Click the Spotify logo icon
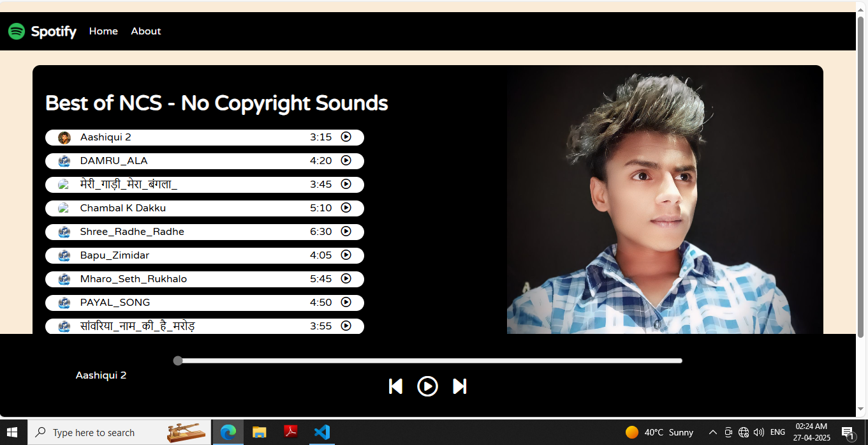 tap(17, 31)
